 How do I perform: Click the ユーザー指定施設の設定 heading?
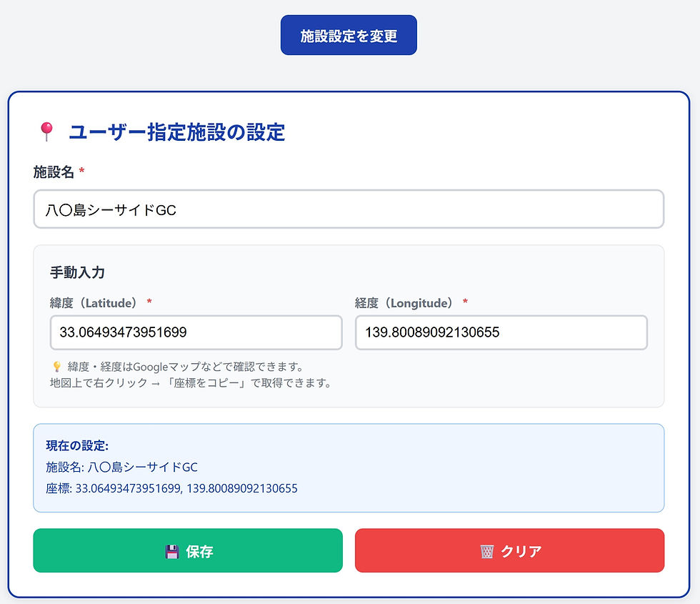pyautogui.click(x=176, y=132)
